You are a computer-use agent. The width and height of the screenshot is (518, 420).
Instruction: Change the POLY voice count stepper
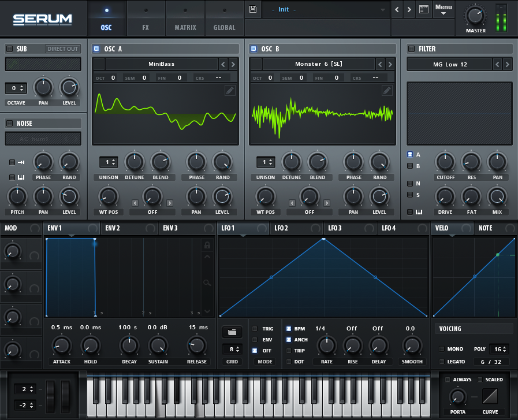tap(499, 349)
